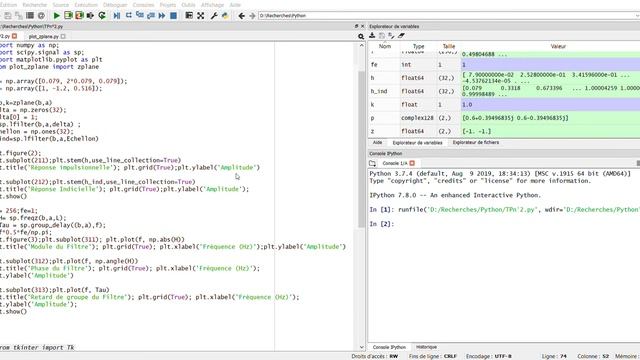This screenshot has width=640, height=360.
Task: Sort variables by Taille column
Action: coord(449,46)
